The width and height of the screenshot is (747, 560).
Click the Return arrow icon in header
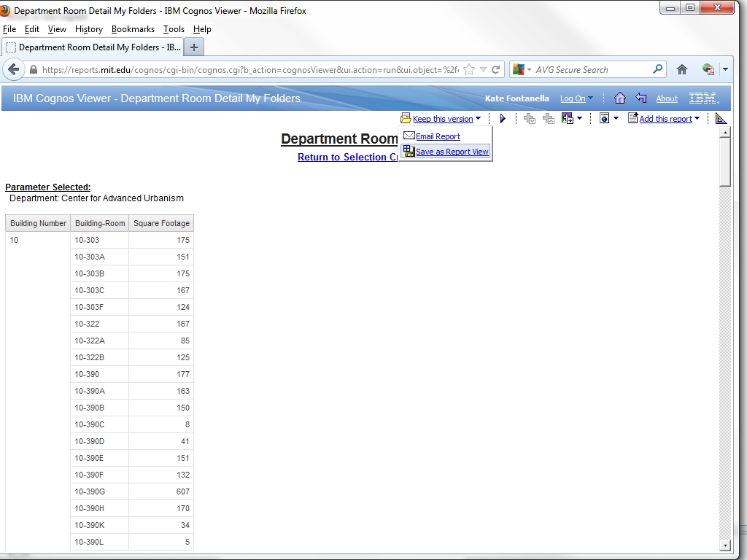[641, 98]
